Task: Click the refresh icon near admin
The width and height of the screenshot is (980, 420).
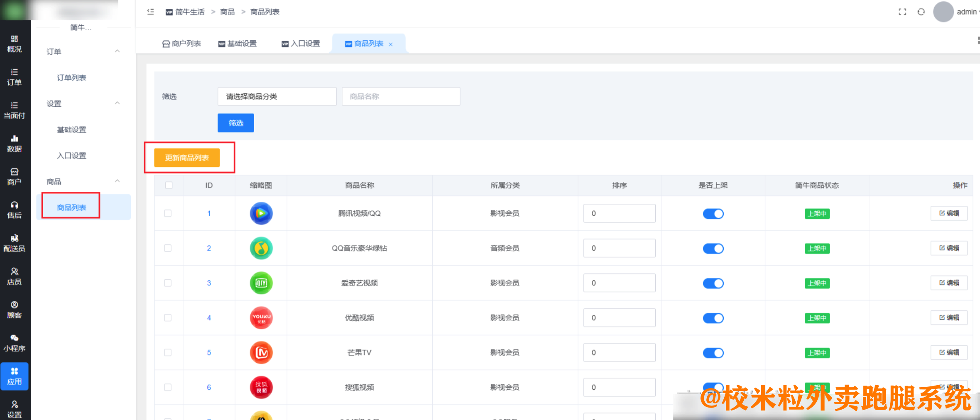Action: point(921,12)
